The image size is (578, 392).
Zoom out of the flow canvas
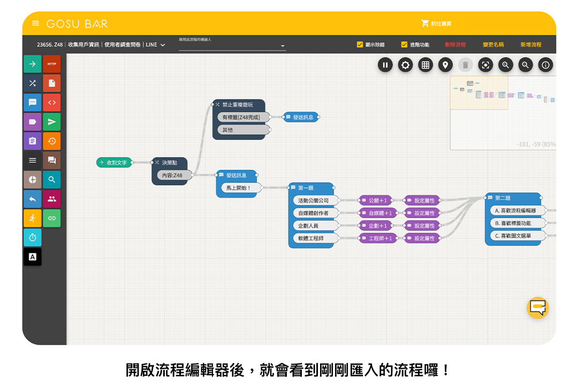pyautogui.click(x=526, y=65)
